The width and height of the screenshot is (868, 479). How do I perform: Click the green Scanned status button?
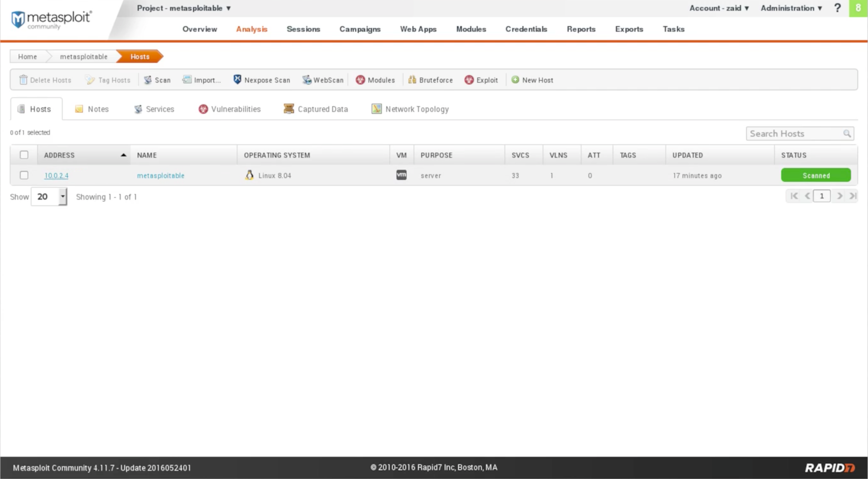[816, 175]
